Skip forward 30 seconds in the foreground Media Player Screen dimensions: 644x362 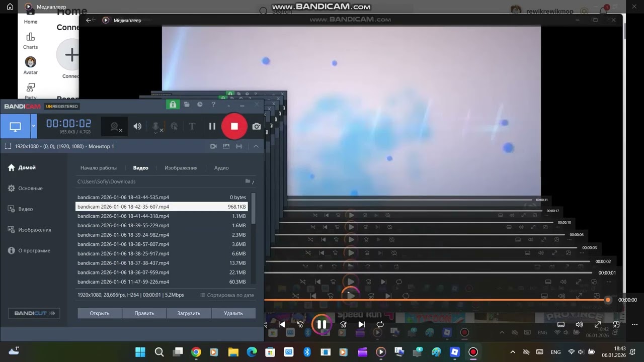pyautogui.click(x=343, y=324)
